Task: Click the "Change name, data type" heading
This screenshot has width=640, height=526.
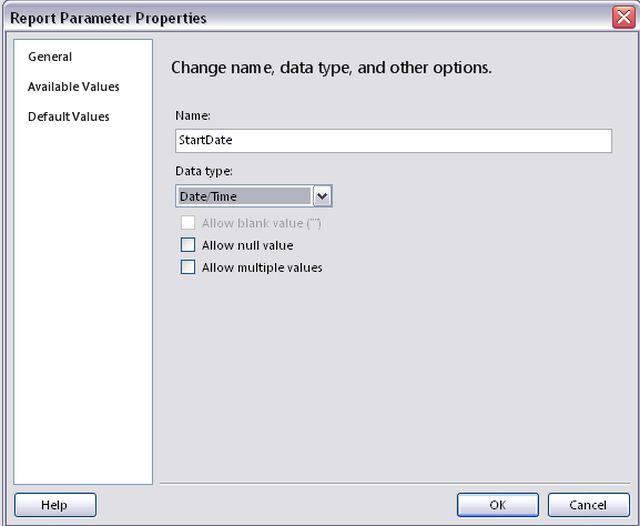Action: 331,68
